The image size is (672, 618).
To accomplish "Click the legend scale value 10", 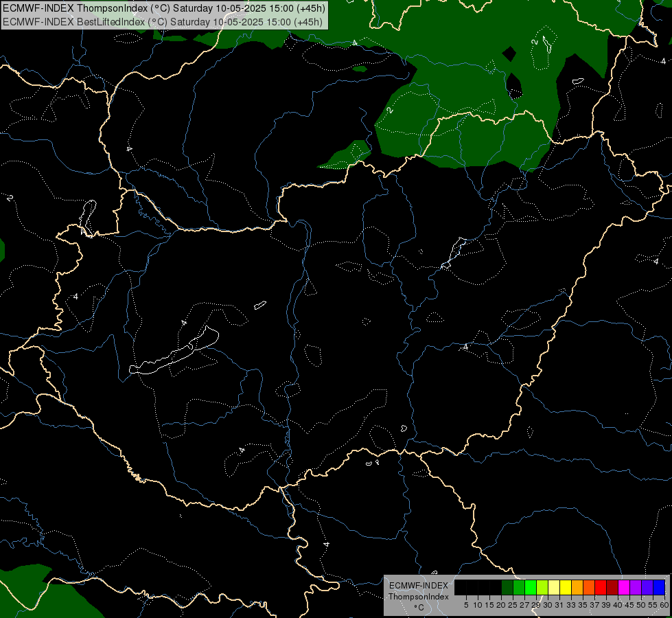I will click(478, 605).
